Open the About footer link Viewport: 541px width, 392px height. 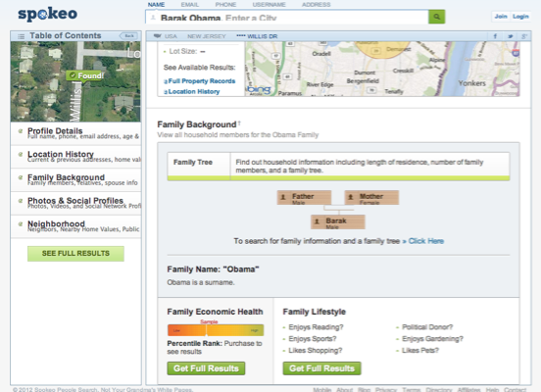(x=344, y=390)
